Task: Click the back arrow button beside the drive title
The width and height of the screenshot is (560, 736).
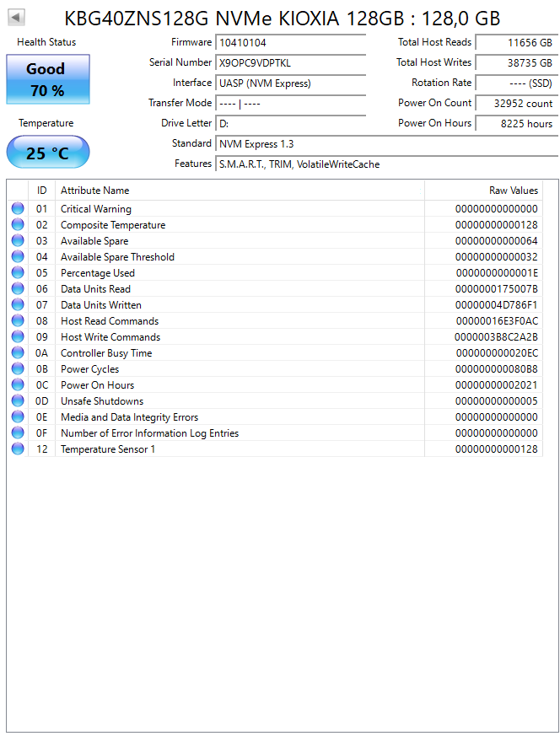Action: (16, 18)
